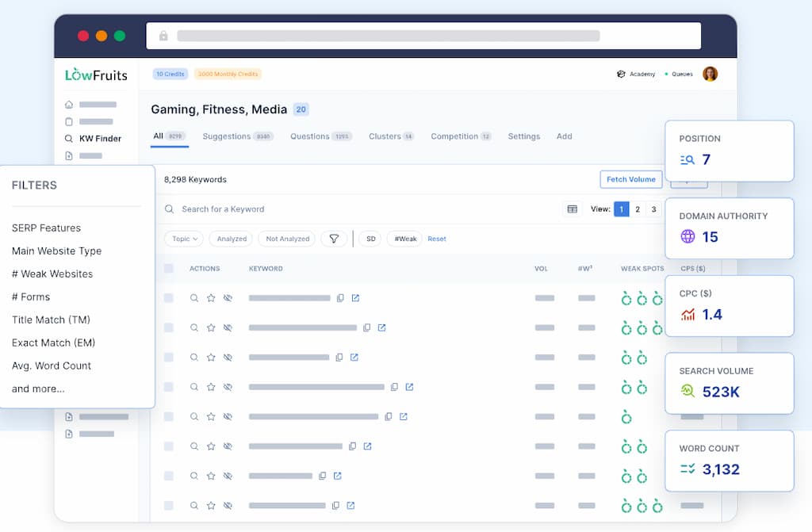Select the Title Match (TM) filter
Screen dimensions: 812x532
[51, 320]
